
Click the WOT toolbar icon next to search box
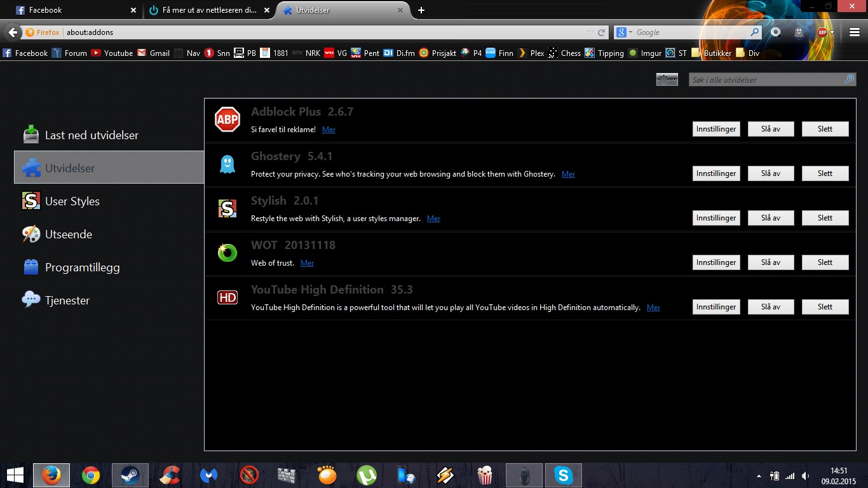(x=775, y=32)
